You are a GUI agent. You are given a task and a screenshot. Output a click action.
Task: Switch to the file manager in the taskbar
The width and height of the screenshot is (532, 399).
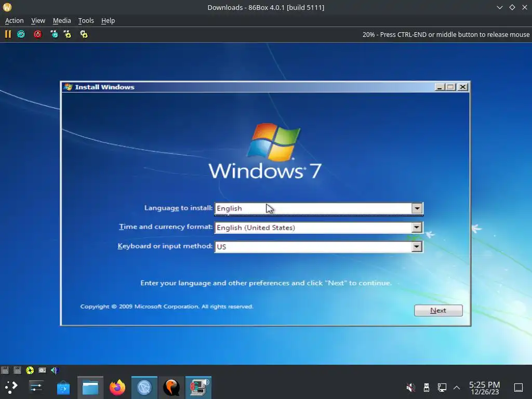tap(90, 388)
